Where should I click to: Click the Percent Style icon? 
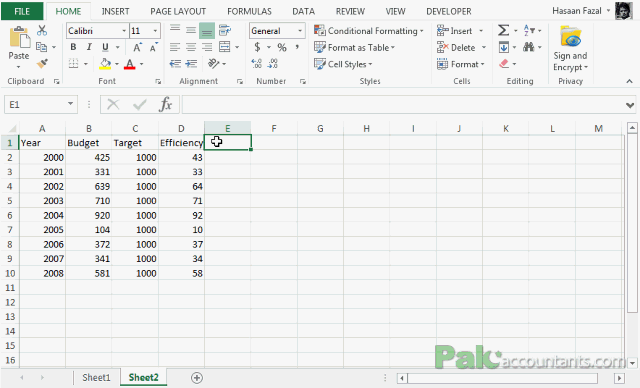(x=282, y=47)
